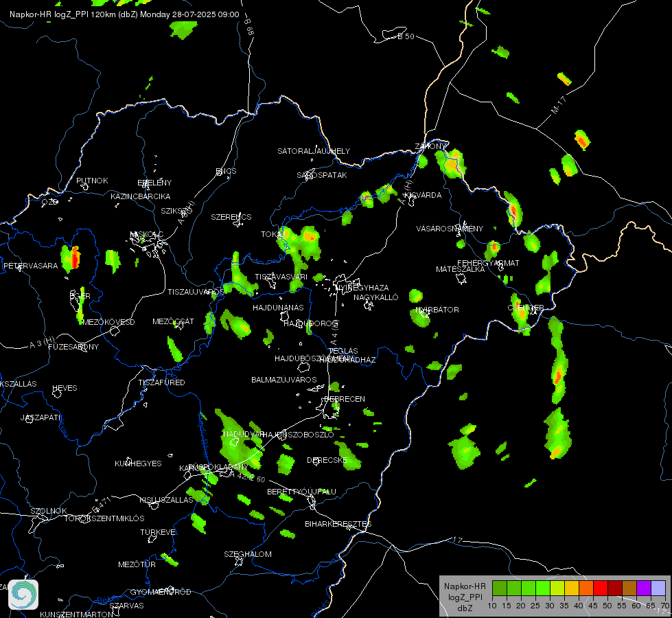Click the SZARVAS city label
Image resolution: width=672 pixels, height=618 pixels.
[127, 606]
